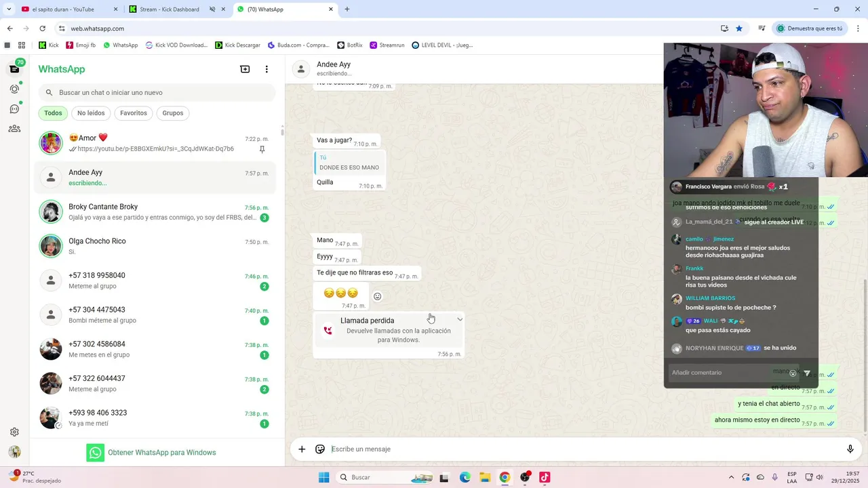868x488 pixels.
Task: Click the send icon in live comment box
Action: 807,373
